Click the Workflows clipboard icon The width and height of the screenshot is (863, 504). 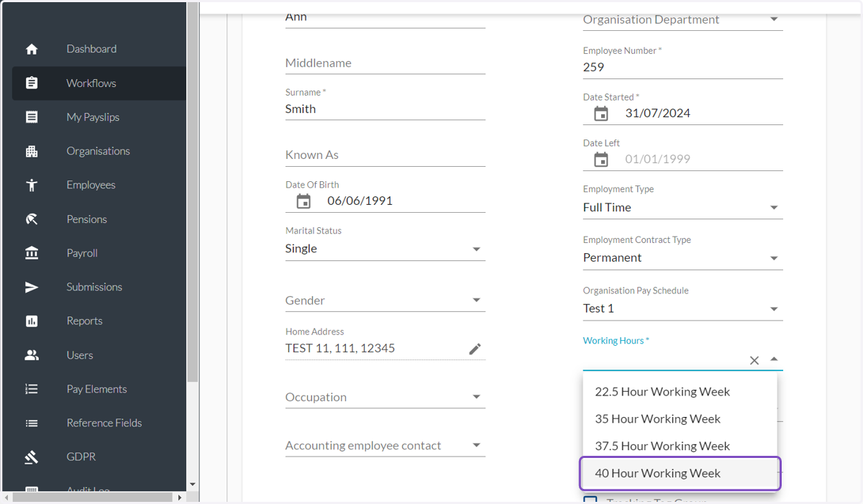click(x=32, y=83)
